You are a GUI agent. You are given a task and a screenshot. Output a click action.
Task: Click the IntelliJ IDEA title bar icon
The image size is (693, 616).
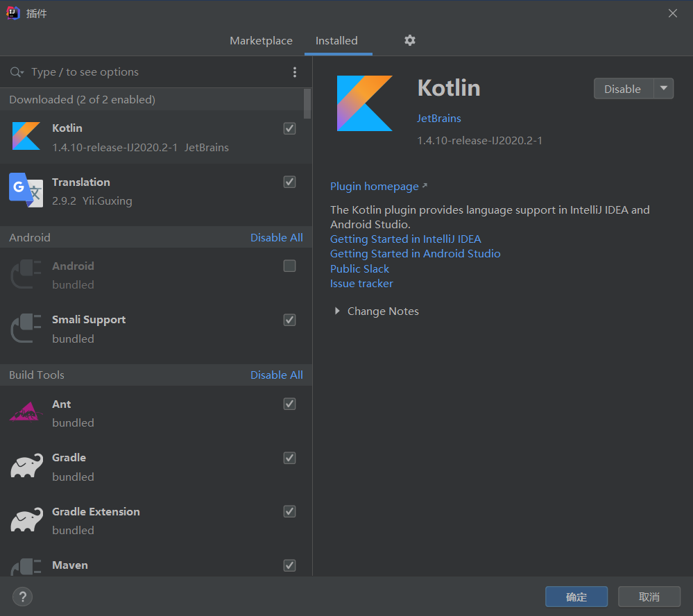click(x=12, y=13)
